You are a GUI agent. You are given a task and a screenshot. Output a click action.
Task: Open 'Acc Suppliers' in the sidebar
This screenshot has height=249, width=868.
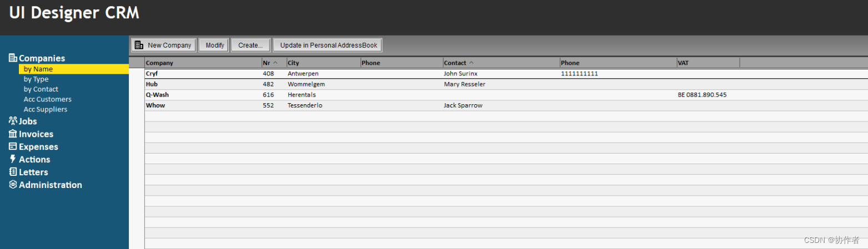(46, 109)
